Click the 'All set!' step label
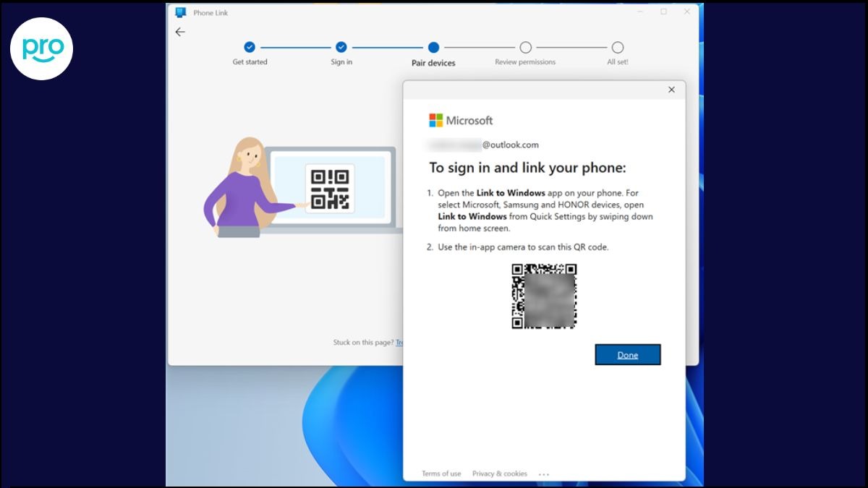Screen dimensions: 868x488 click(x=618, y=62)
